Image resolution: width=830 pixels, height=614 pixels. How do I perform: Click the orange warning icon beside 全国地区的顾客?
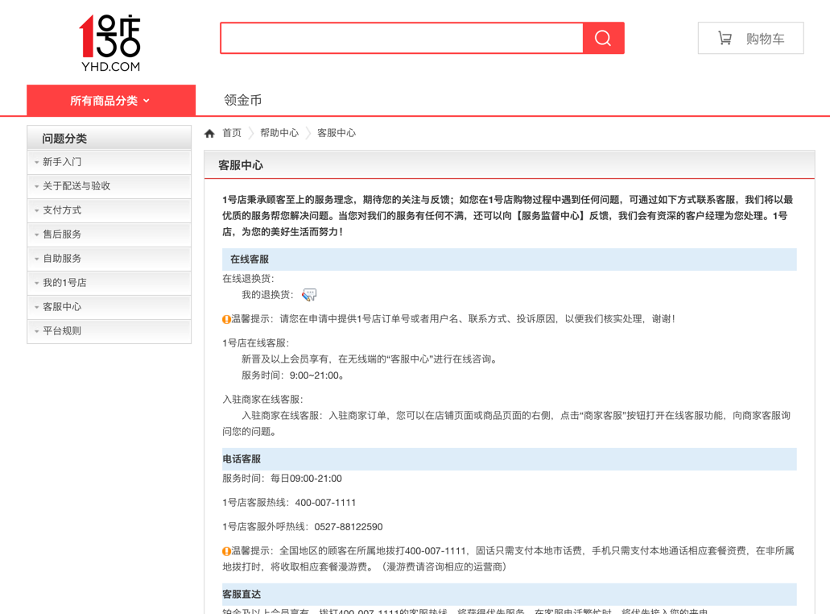[x=226, y=551]
